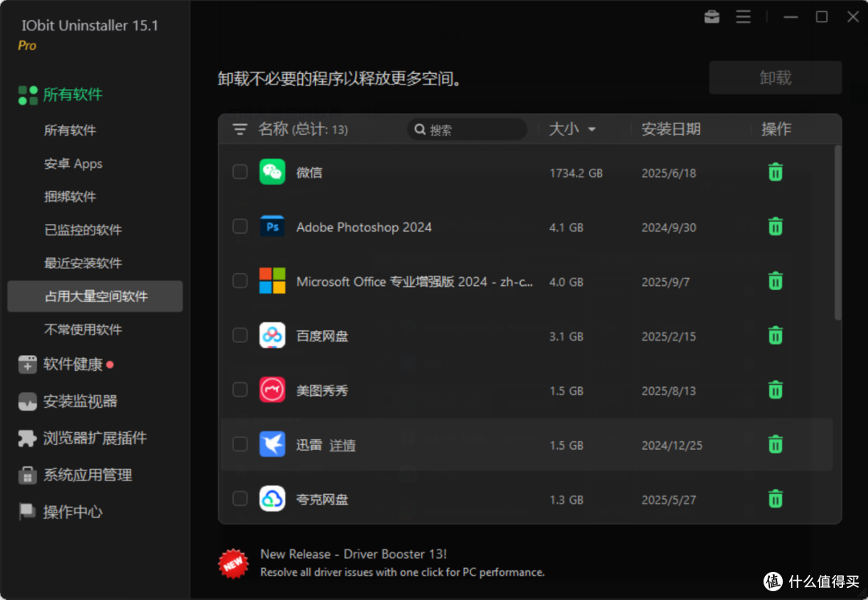868x600 pixels.
Task: Click trash icon for 迅雷
Action: click(x=775, y=444)
